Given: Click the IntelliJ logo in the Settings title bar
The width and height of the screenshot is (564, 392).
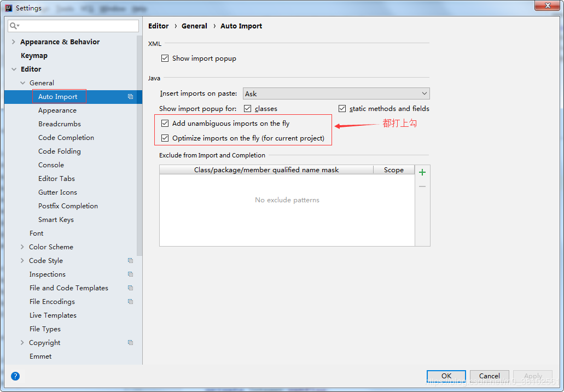Looking at the screenshot, I should [9, 8].
